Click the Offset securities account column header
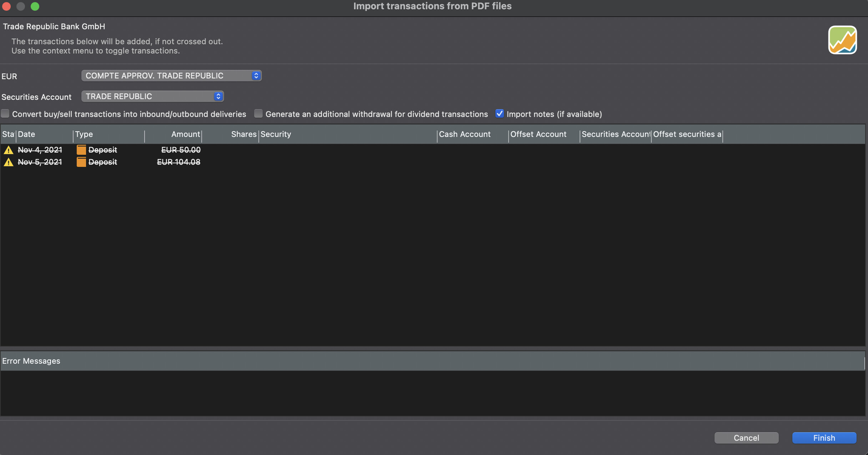This screenshot has width=868, height=455. click(687, 134)
